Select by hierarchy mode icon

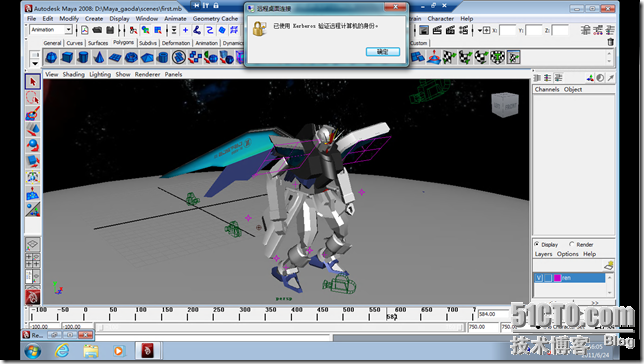(x=133, y=30)
